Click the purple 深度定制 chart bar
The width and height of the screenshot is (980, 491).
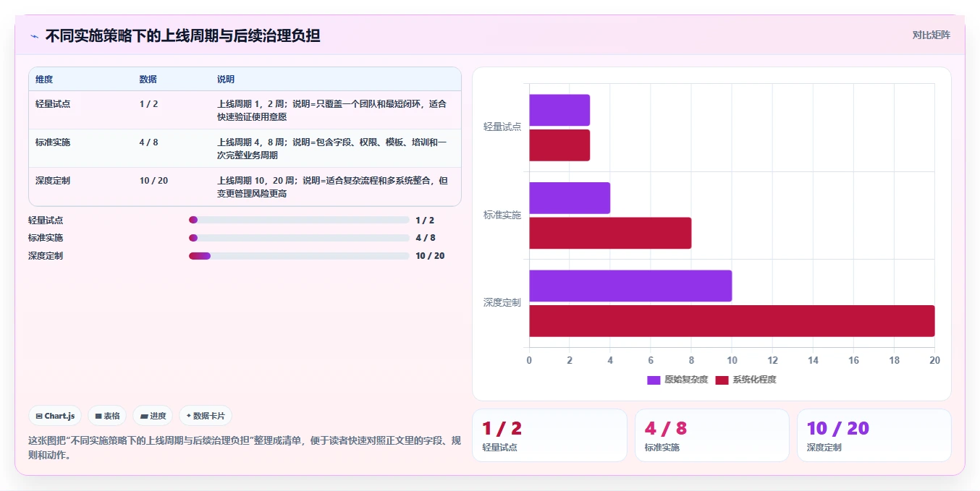pos(630,286)
